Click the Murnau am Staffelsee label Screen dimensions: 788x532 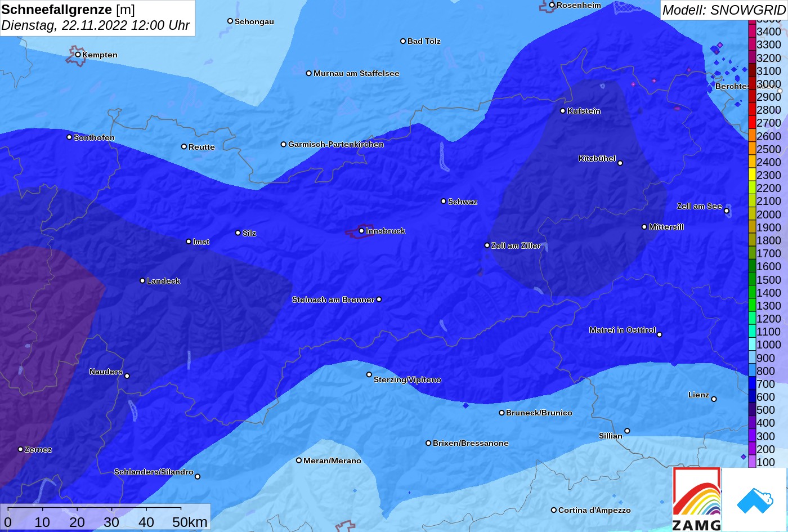click(356, 73)
